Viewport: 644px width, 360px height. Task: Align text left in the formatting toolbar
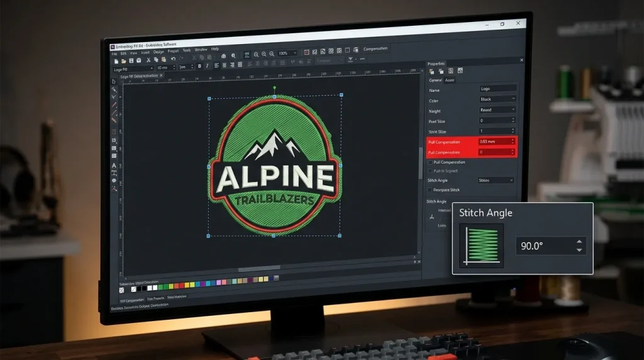click(x=216, y=65)
